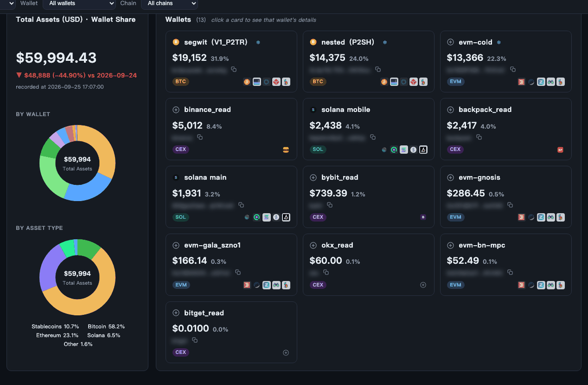Click the Binance logo in binance_read card
Viewport: 588px width, 385px height.
coord(286,150)
